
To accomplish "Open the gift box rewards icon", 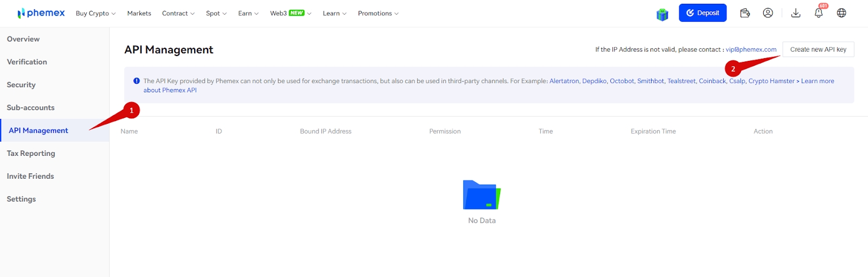I will pyautogui.click(x=662, y=14).
